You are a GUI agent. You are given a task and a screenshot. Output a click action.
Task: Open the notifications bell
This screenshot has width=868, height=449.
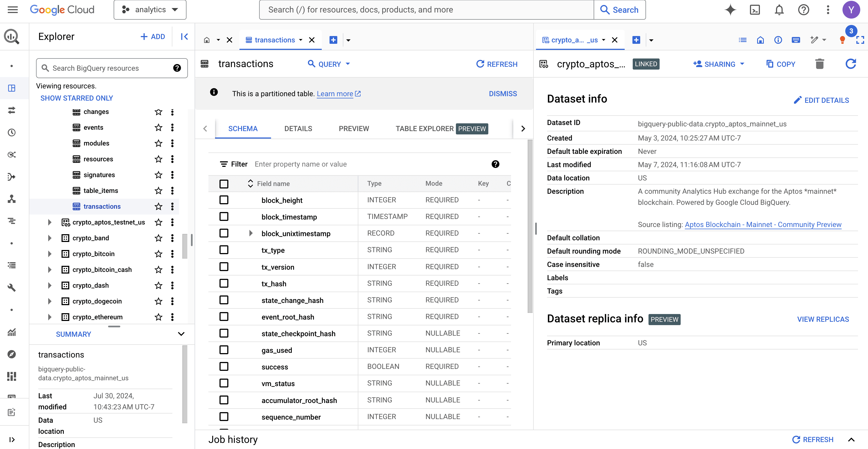(779, 10)
